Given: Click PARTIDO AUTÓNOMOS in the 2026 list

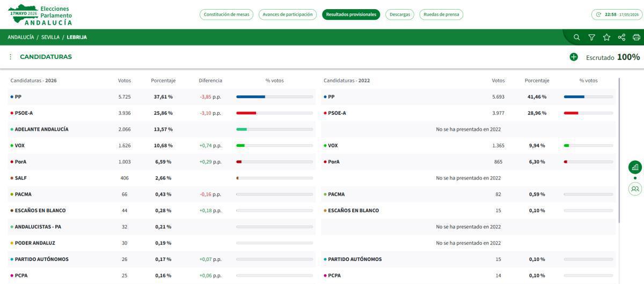Looking at the screenshot, I should click(x=42, y=259).
